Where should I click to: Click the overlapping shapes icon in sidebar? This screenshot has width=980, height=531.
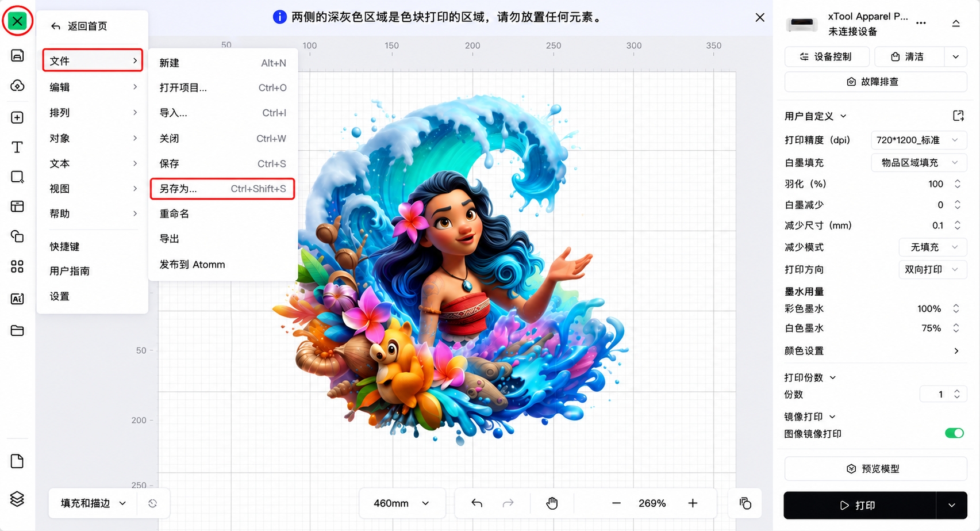coord(17,236)
